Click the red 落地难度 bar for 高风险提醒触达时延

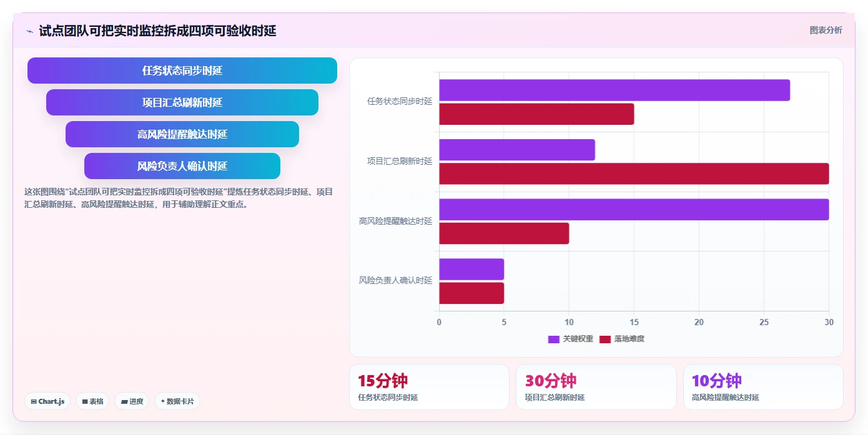coord(504,233)
